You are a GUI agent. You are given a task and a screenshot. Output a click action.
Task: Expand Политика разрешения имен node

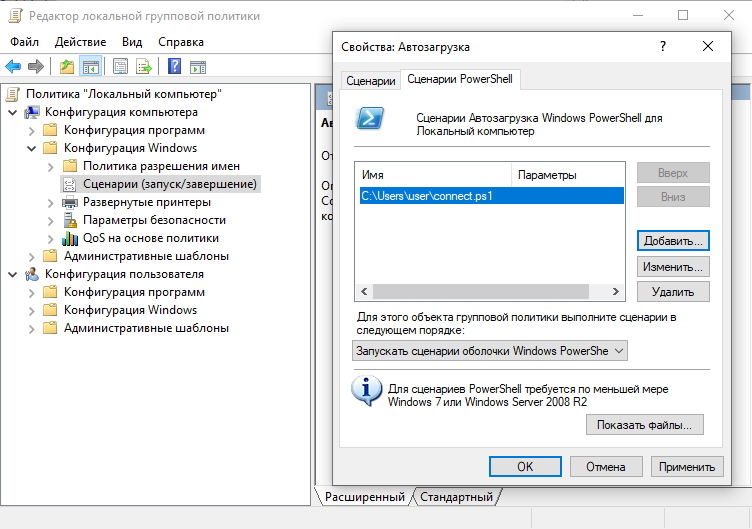click(x=51, y=167)
